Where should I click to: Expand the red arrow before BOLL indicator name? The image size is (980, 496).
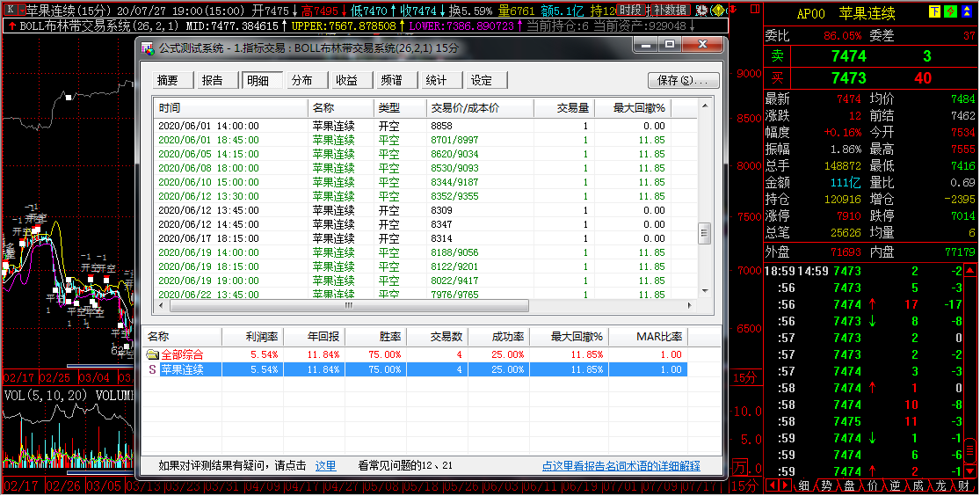[11, 26]
